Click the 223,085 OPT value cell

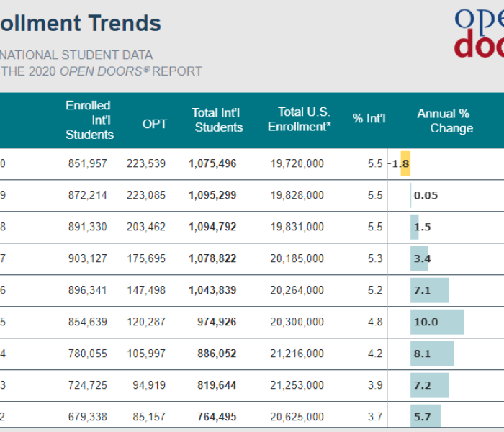tap(145, 195)
